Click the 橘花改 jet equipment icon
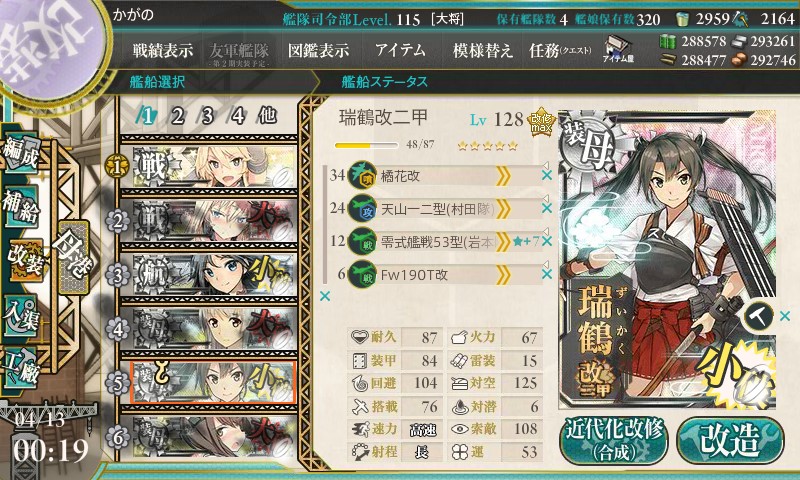 tap(362, 176)
